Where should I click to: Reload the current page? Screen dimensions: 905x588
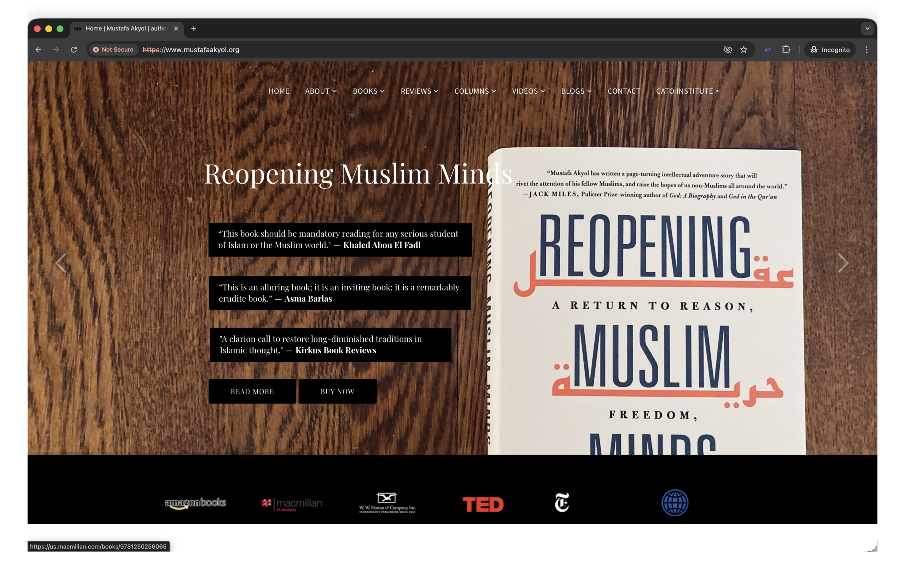coord(74,50)
